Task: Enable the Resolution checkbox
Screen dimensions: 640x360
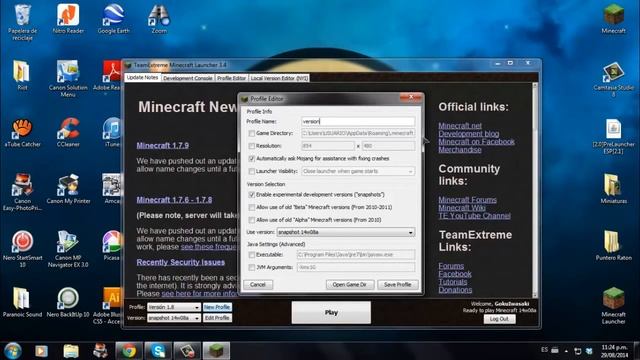Action: (x=252, y=146)
